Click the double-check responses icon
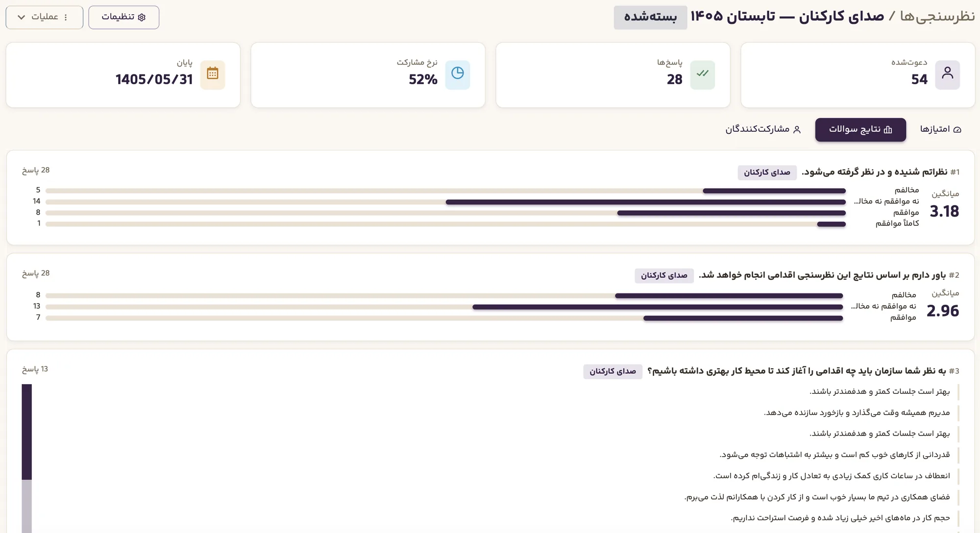 [702, 74]
